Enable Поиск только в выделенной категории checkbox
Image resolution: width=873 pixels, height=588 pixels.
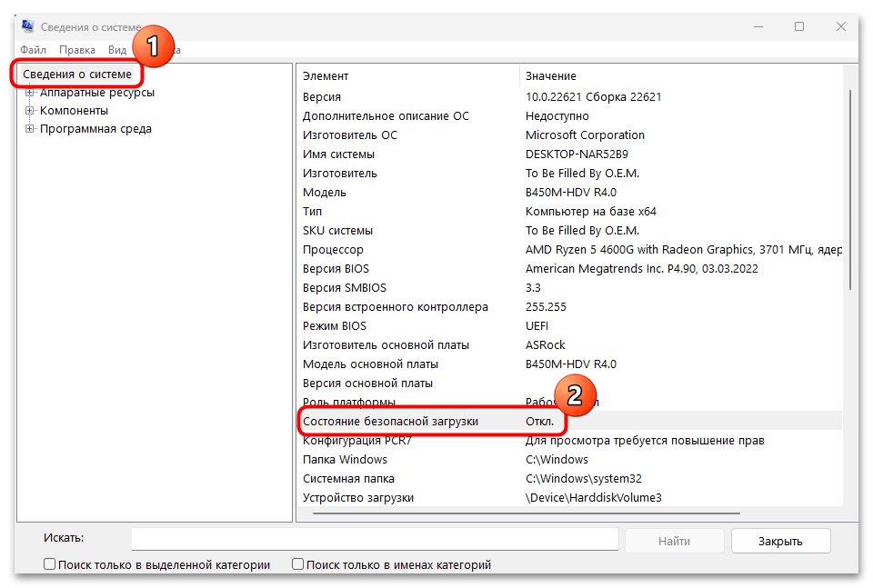pyautogui.click(x=50, y=564)
